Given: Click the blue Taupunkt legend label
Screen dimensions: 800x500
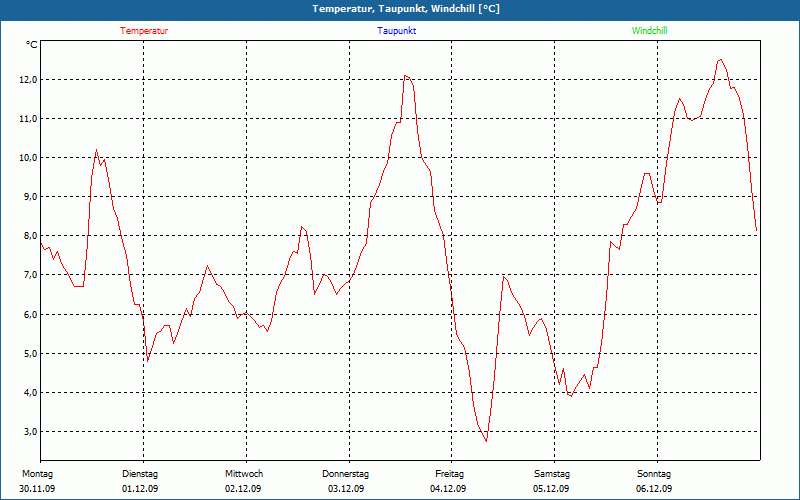Looking at the screenshot, I should pyautogui.click(x=397, y=31).
